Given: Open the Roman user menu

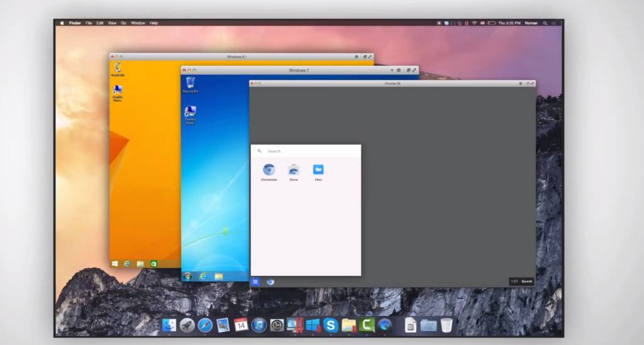Looking at the screenshot, I should [x=531, y=23].
